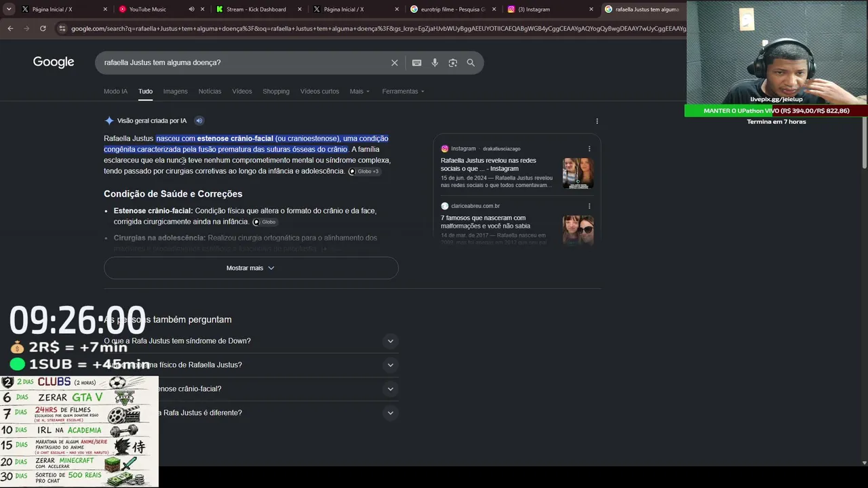Click the clariceabreu.com.br card thumbnail
Image resolution: width=868 pixels, height=488 pixels.
[x=578, y=230]
